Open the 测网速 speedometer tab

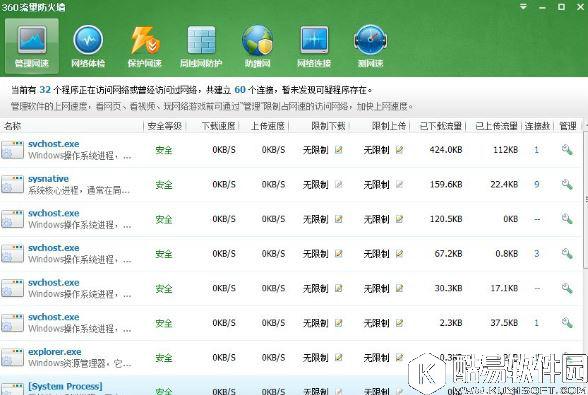pos(370,47)
